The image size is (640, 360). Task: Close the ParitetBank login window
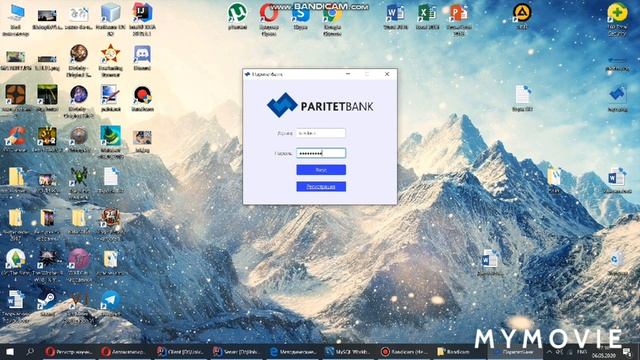tap(387, 74)
